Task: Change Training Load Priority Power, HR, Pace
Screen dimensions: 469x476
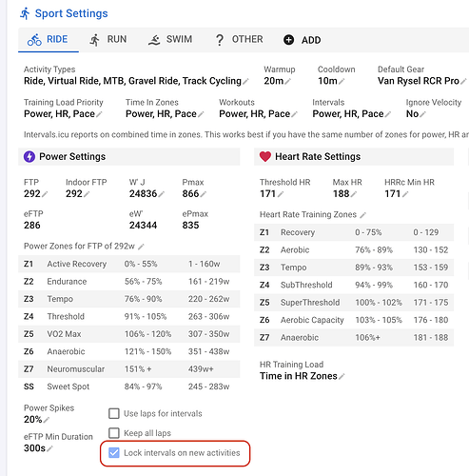Action: tap(63, 114)
